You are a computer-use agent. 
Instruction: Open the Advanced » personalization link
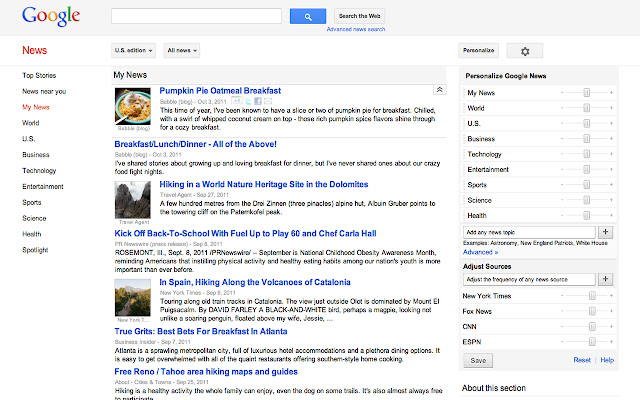(480, 252)
